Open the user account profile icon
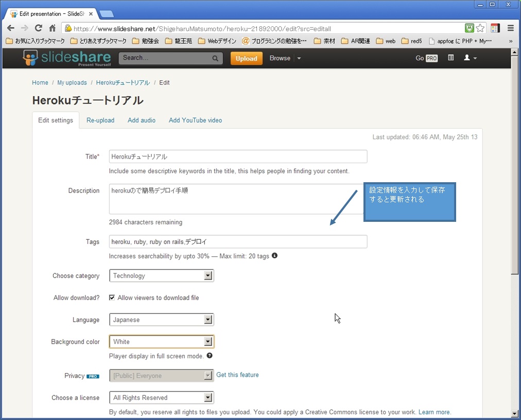Viewport: 521px width, 420px height. coord(470,58)
